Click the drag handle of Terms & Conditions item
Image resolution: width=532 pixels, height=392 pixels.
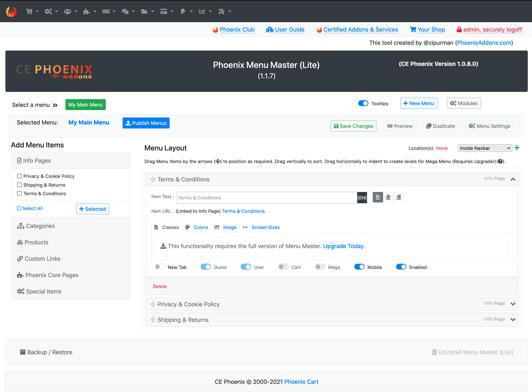(x=153, y=179)
